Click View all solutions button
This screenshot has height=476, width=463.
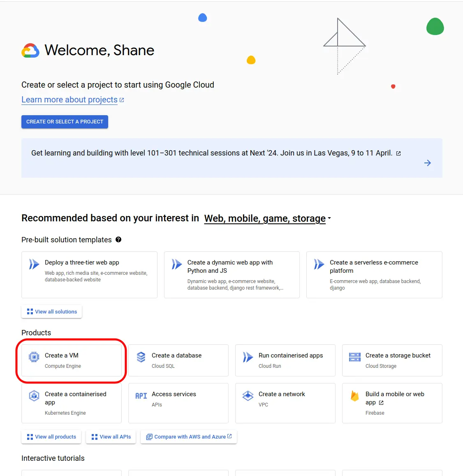click(x=51, y=311)
